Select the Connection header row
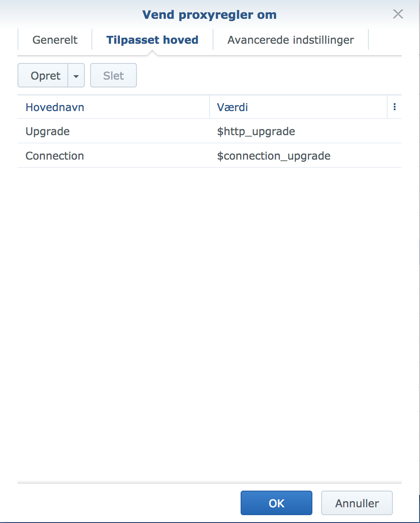 click(54, 156)
